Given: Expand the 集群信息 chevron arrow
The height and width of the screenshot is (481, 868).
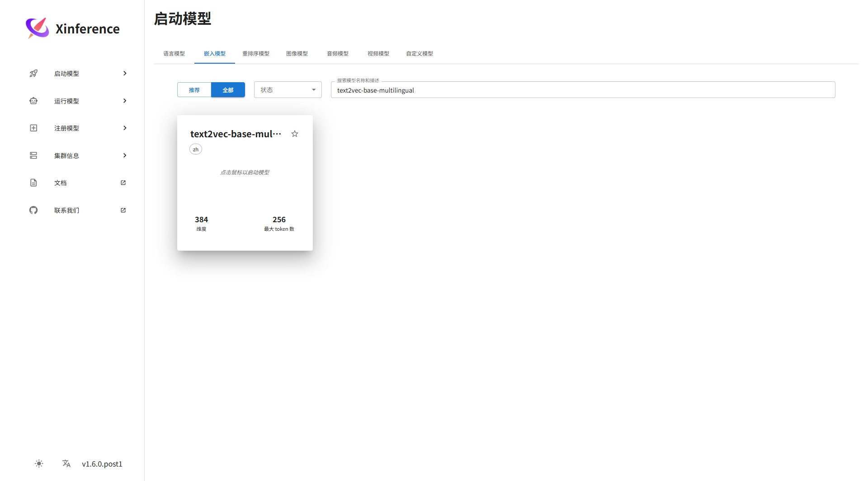Looking at the screenshot, I should pyautogui.click(x=125, y=155).
